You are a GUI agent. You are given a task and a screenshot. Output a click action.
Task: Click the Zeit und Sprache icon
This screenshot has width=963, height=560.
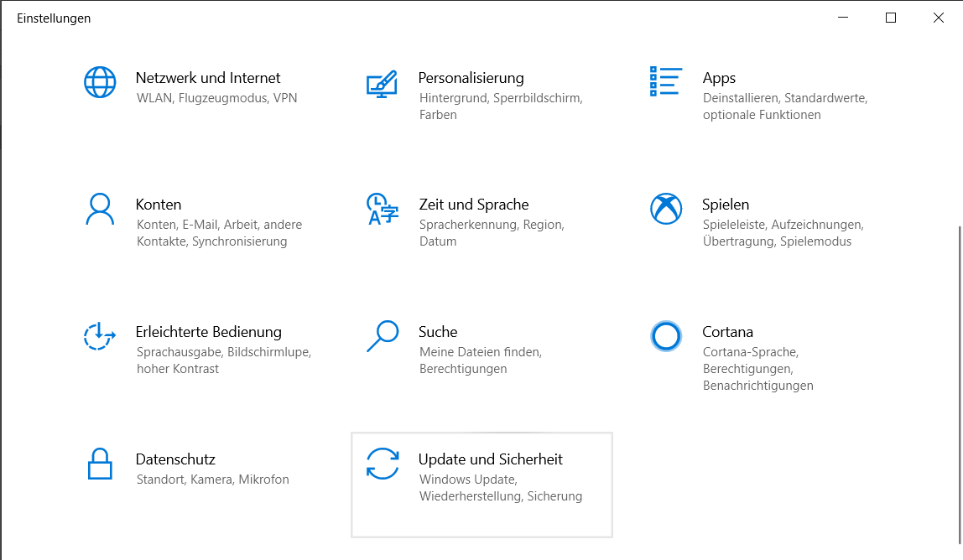382,209
